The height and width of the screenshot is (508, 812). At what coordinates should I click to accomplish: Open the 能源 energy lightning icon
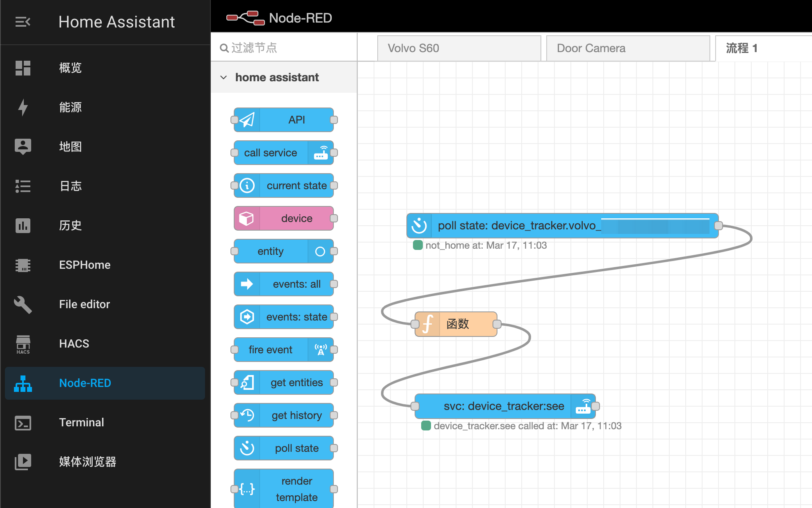(23, 108)
